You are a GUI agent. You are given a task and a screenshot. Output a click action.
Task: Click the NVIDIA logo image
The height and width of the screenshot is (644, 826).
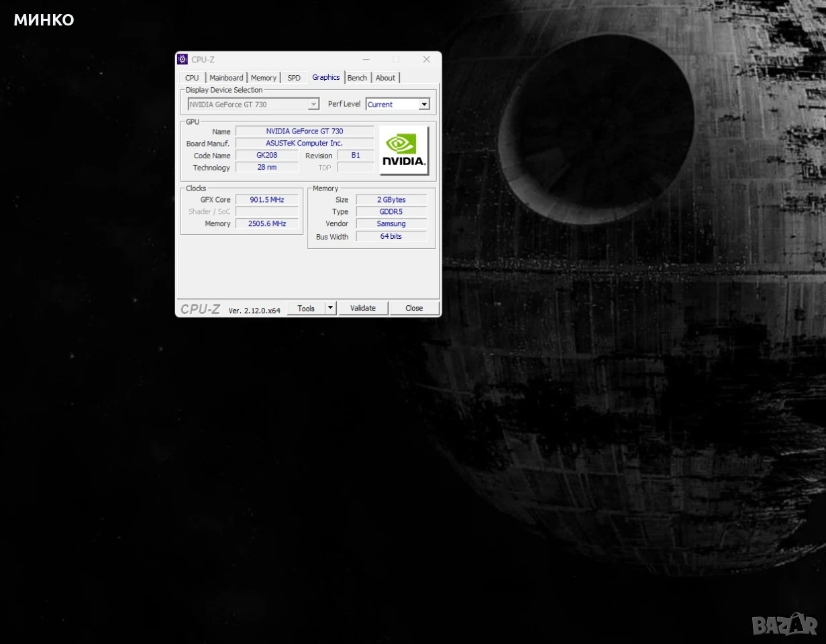point(404,150)
